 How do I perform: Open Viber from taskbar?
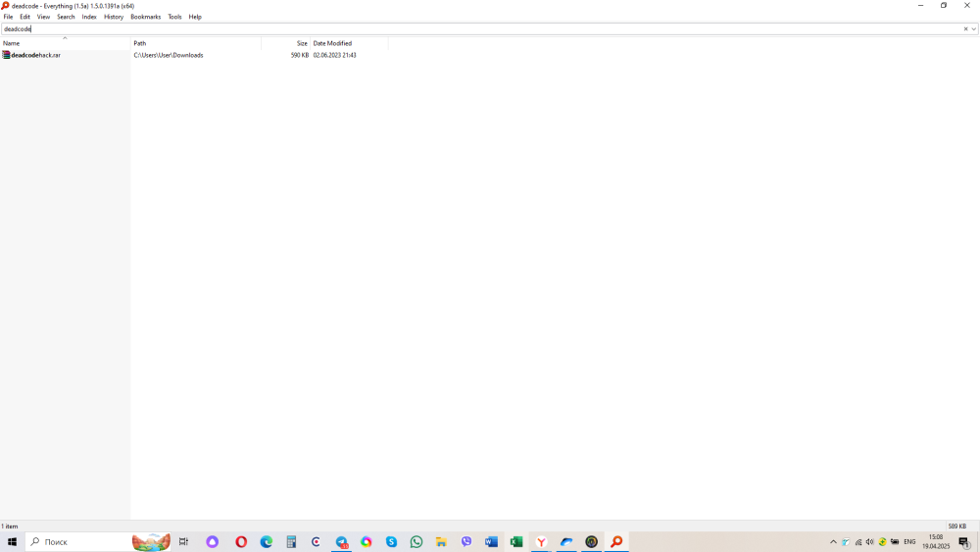[466, 542]
